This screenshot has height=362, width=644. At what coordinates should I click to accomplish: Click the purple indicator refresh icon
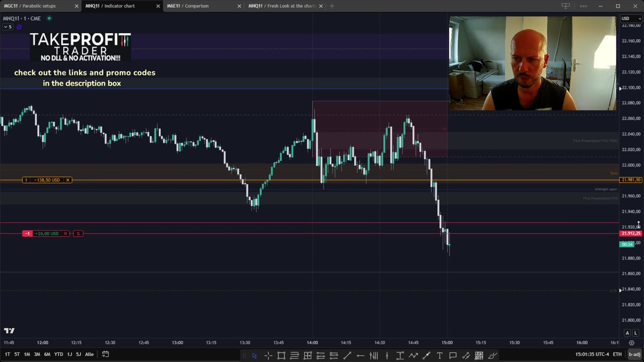click(x=19, y=27)
